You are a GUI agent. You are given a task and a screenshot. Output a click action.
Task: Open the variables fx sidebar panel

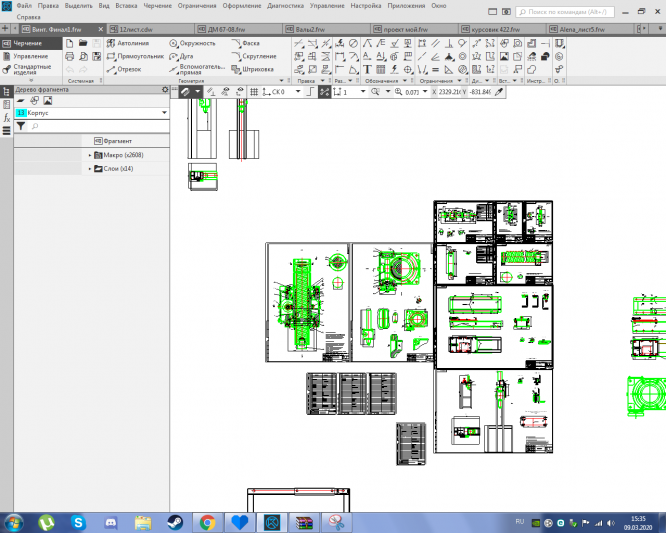click(6, 118)
